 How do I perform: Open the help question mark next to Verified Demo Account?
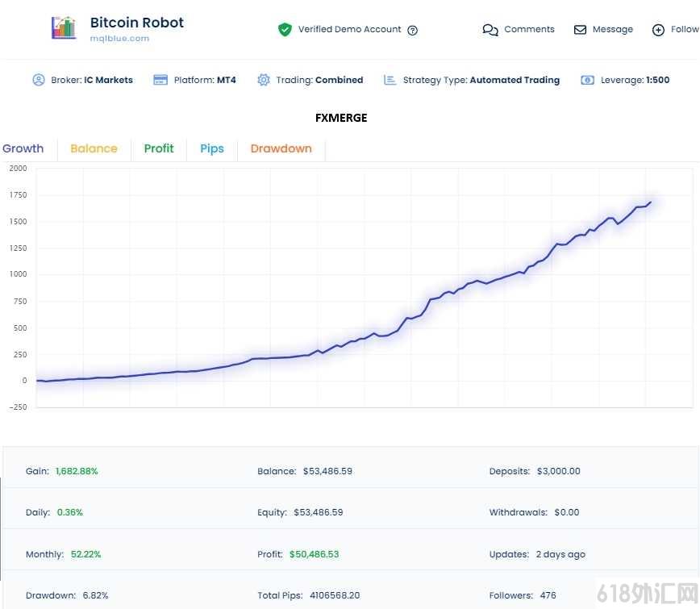pos(413,31)
